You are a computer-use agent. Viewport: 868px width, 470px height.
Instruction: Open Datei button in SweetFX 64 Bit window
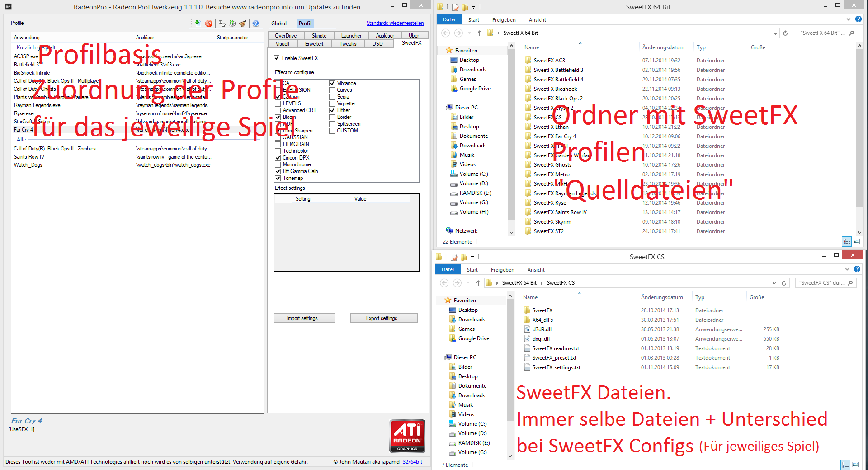(x=449, y=19)
